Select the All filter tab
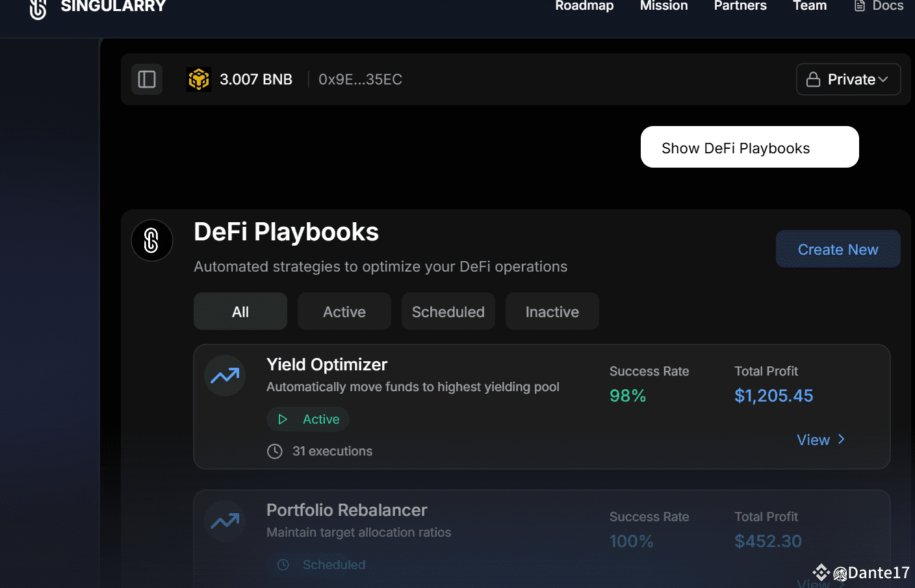This screenshot has width=915, height=588. (240, 311)
